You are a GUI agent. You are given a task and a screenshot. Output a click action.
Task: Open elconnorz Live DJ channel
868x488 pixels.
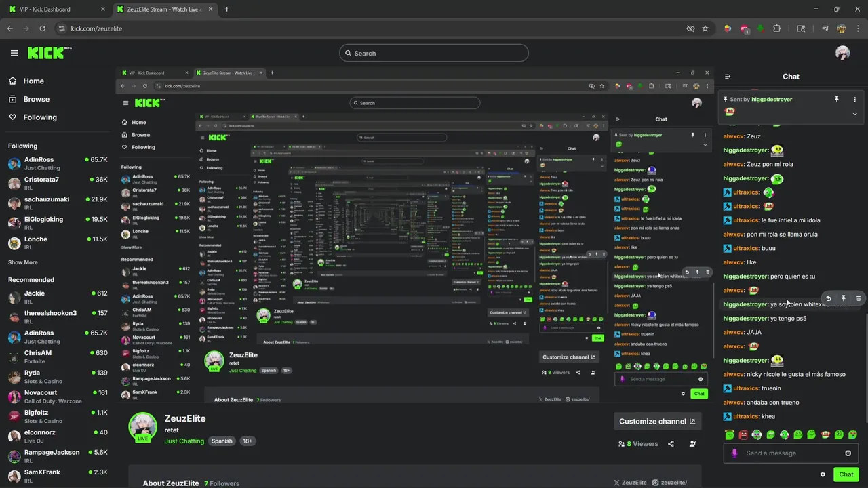tap(58, 436)
